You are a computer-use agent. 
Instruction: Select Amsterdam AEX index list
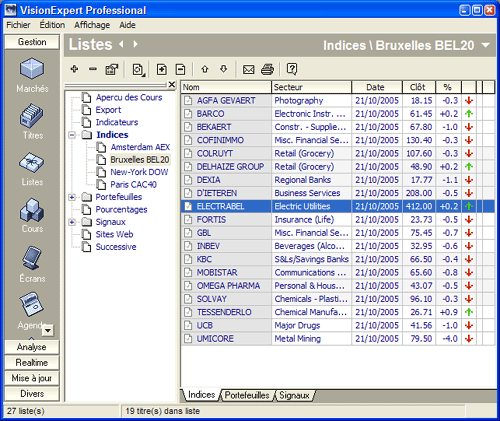[140, 147]
